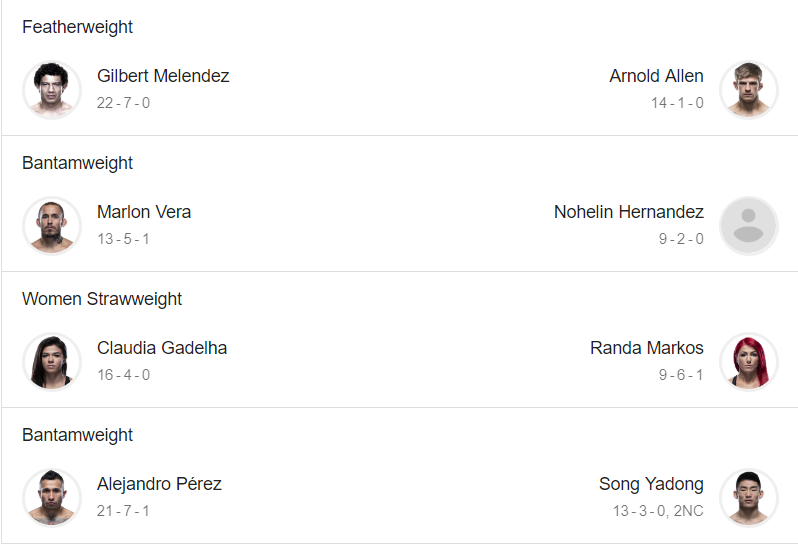Click Randa Markos's fighter photo

[749, 361]
